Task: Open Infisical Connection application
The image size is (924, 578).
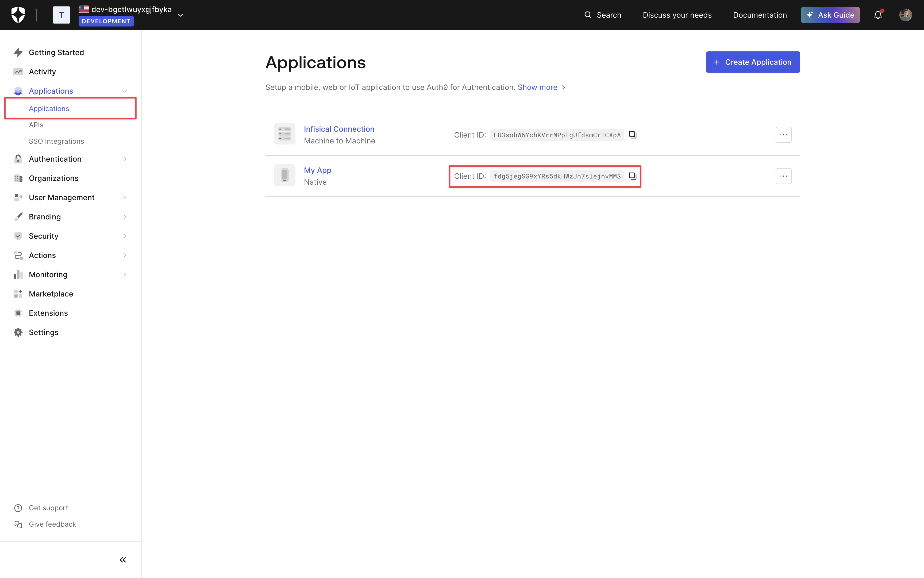Action: [x=339, y=129]
